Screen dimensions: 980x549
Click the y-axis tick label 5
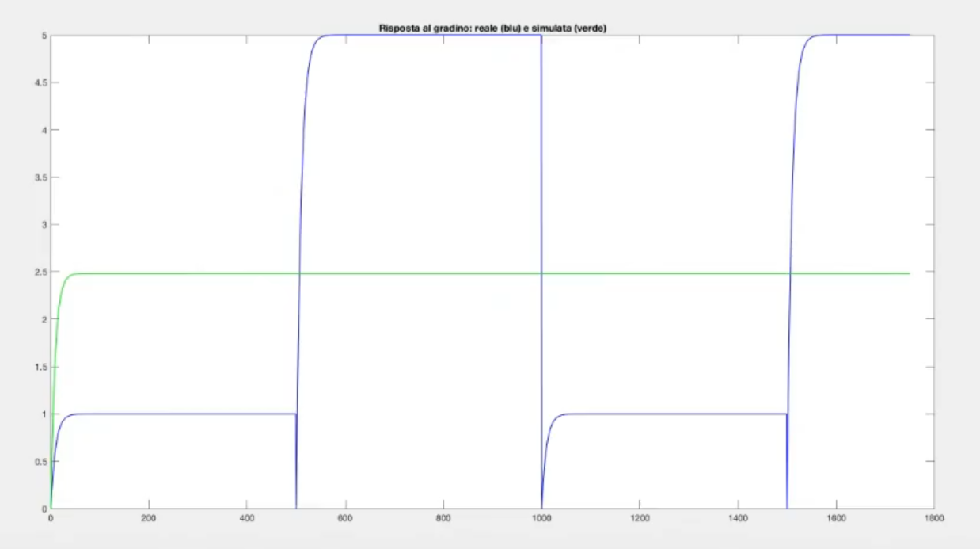click(x=44, y=35)
